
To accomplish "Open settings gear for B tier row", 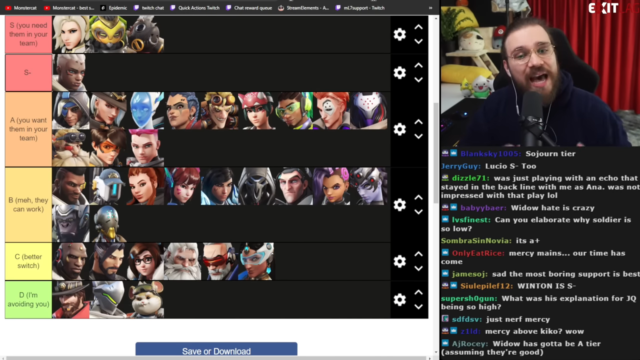I will pyautogui.click(x=400, y=204).
